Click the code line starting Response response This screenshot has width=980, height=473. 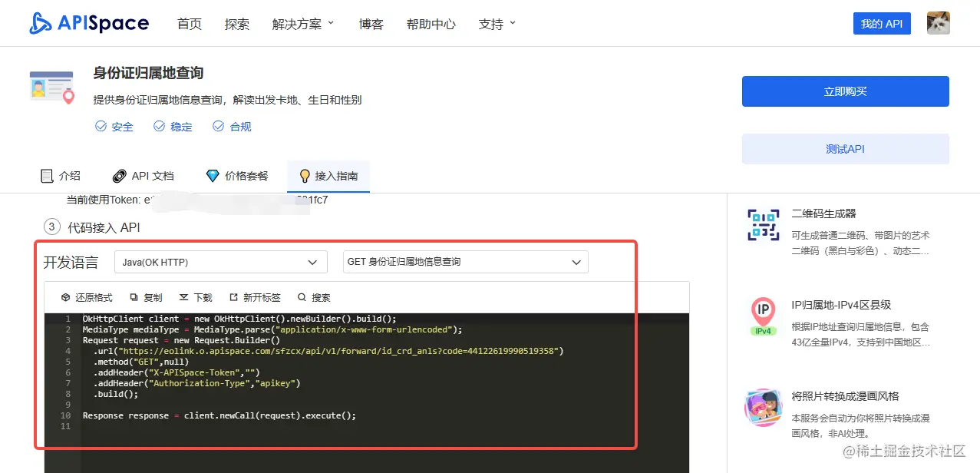(x=219, y=415)
